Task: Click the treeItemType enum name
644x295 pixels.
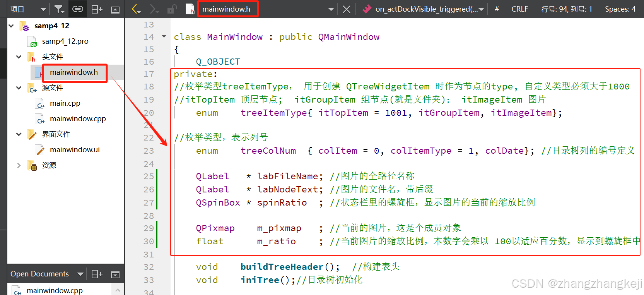Action: [274, 113]
